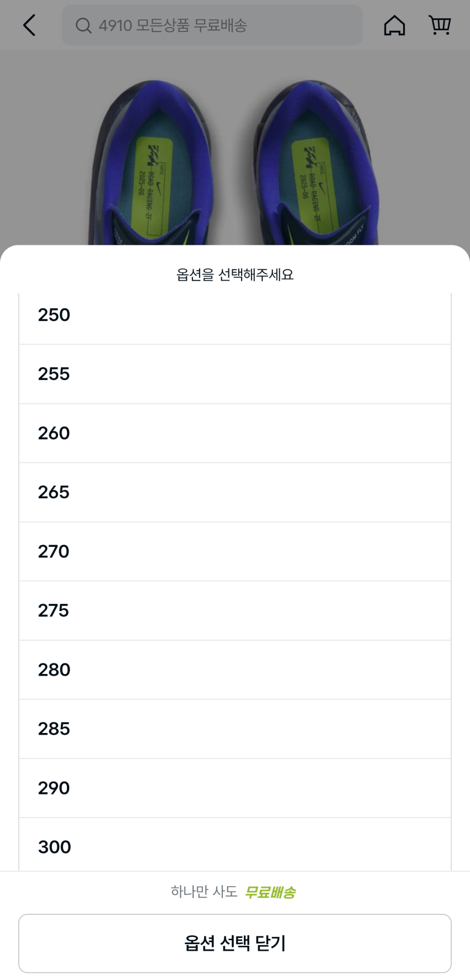
Task: Choose the 260 size option
Action: pos(235,433)
